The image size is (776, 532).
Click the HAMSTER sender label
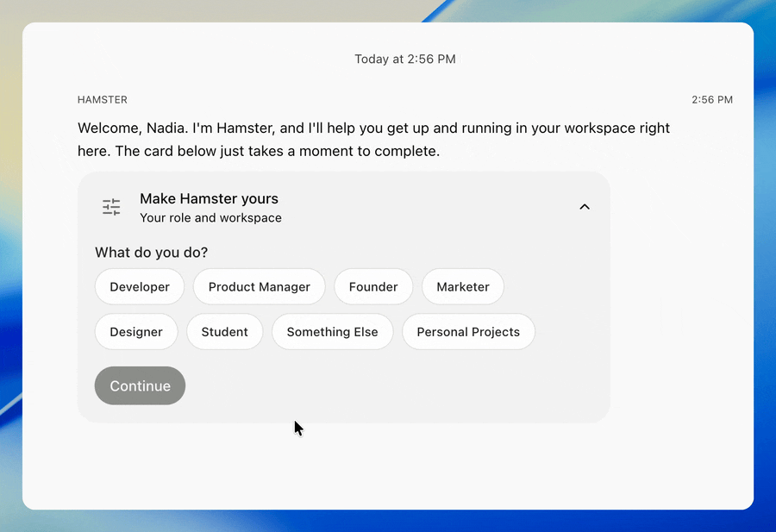103,99
